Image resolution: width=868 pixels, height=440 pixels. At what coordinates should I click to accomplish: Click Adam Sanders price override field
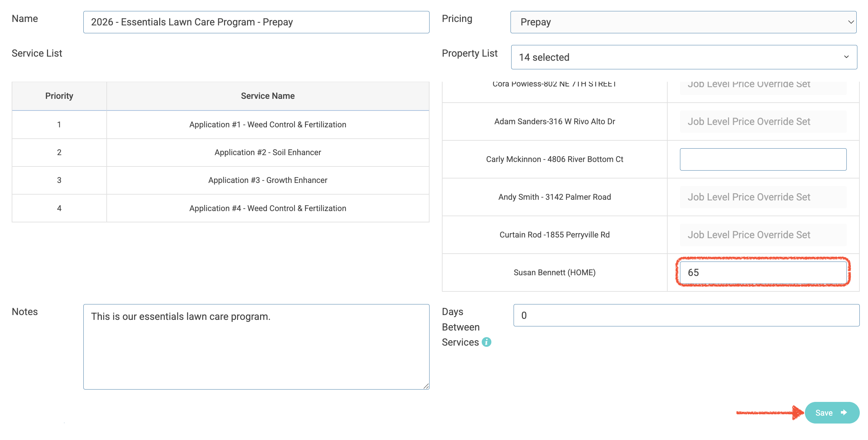[763, 122]
